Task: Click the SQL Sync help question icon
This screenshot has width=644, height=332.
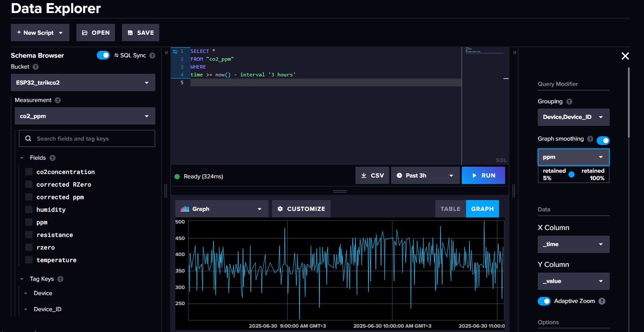Action: [152, 56]
